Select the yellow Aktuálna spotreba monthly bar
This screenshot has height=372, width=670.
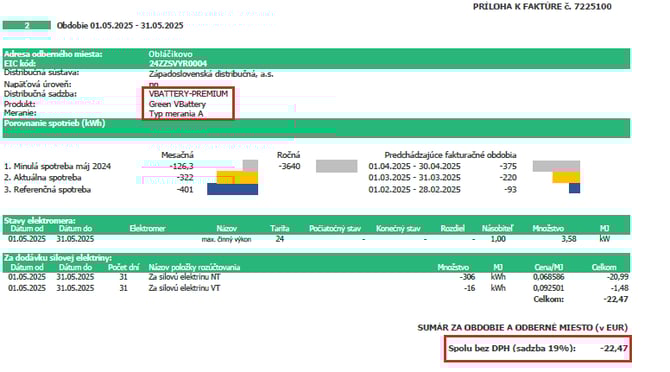pos(237,177)
